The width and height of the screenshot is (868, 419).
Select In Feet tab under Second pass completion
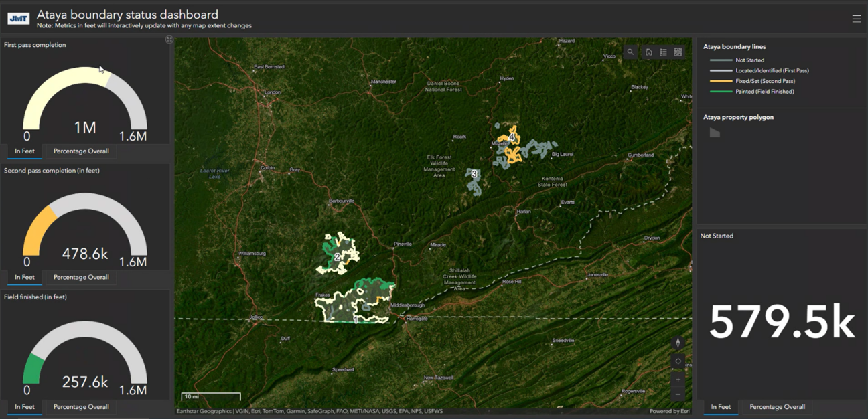[x=25, y=277]
